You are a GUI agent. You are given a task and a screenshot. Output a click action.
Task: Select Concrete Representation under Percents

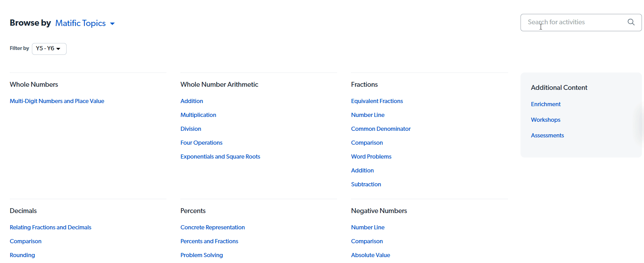pos(213,227)
